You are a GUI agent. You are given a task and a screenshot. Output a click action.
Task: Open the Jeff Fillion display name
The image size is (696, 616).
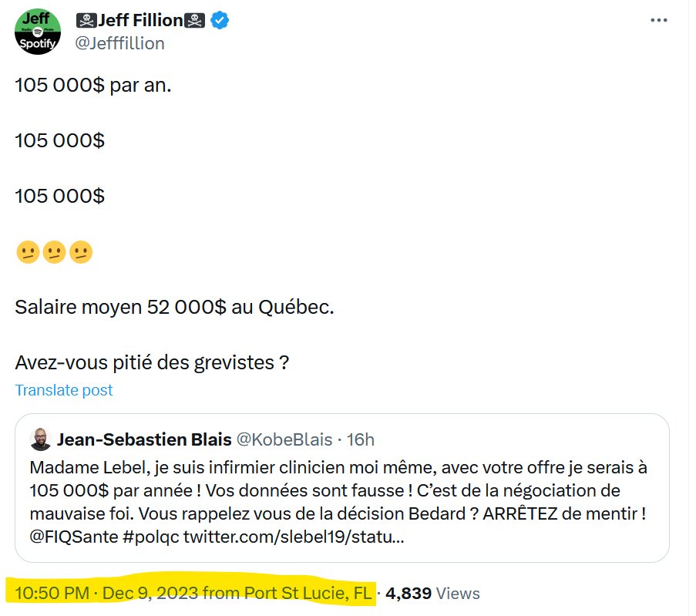point(140,20)
